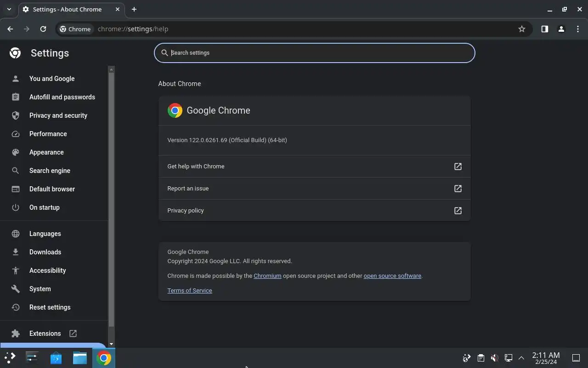Viewport: 588px width, 368px height.
Task: Click Get help with Chrome row
Action: pyautogui.click(x=315, y=167)
